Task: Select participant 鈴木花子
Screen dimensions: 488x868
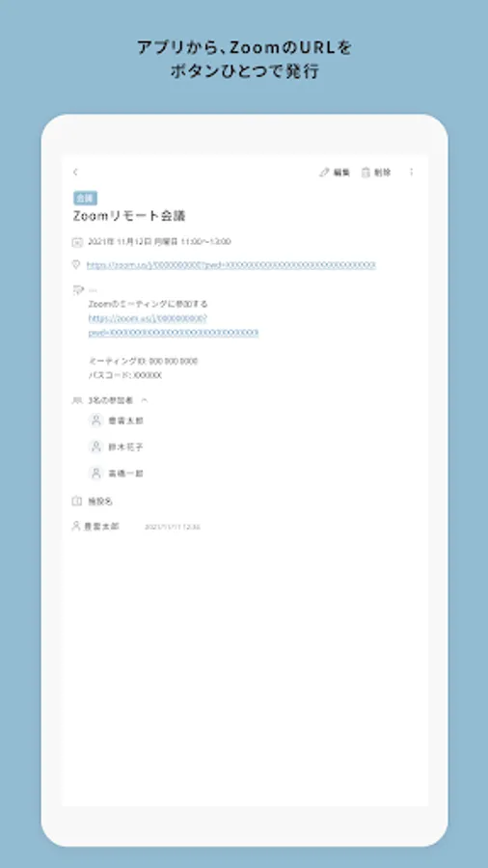Action: coord(125,447)
